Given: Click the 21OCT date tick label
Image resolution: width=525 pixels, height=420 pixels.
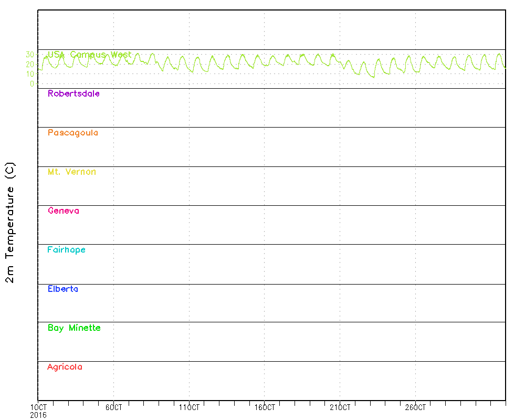Looking at the screenshot, I should click(340, 407).
